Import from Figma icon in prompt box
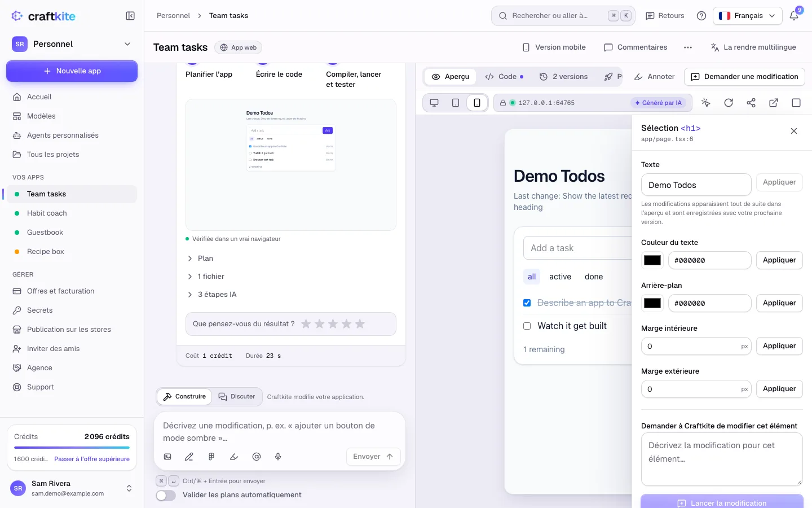 coord(211,457)
